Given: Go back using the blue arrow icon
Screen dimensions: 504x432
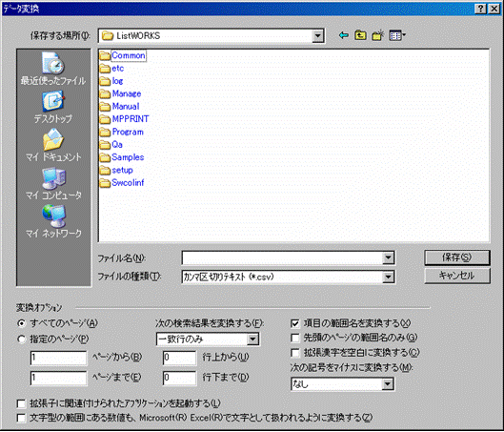Looking at the screenshot, I should pos(344,35).
